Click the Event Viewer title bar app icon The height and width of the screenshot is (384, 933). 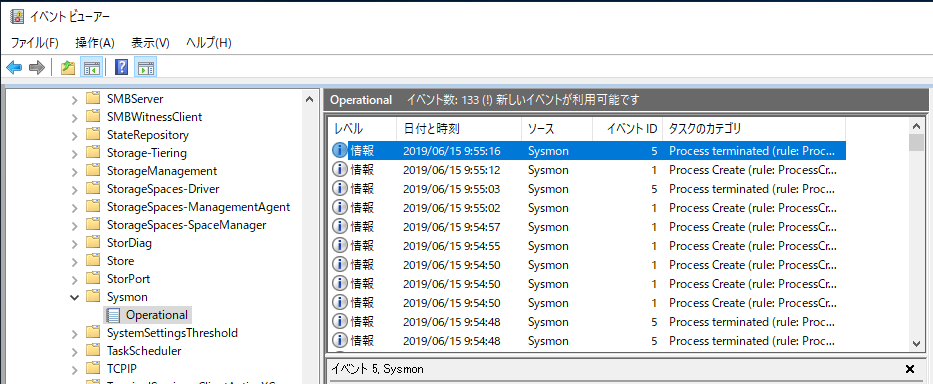point(17,16)
